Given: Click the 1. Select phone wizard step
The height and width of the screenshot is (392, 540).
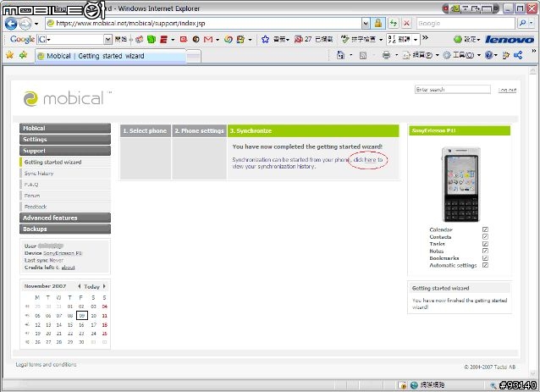Looking at the screenshot, I should [x=146, y=131].
